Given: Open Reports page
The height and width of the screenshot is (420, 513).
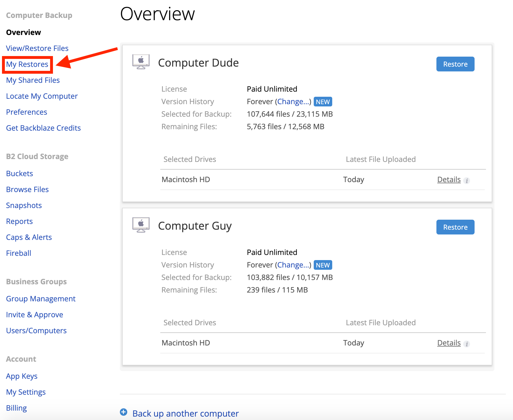Looking at the screenshot, I should click(x=20, y=221).
